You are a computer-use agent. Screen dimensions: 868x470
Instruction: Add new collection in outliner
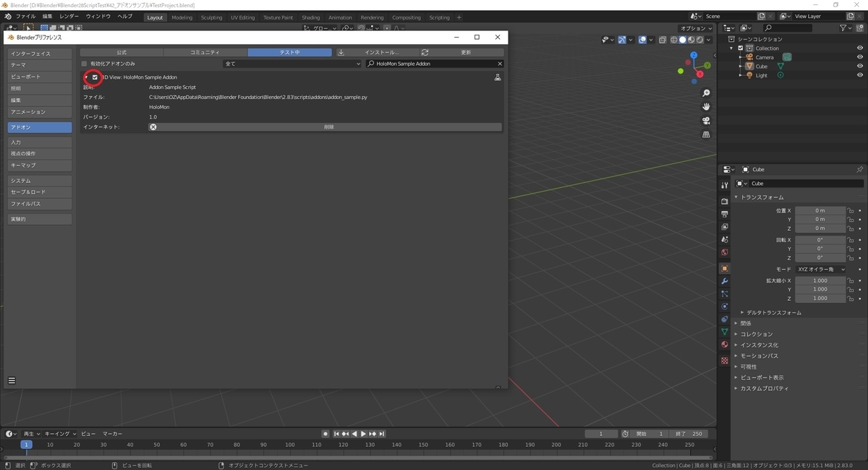(x=859, y=28)
